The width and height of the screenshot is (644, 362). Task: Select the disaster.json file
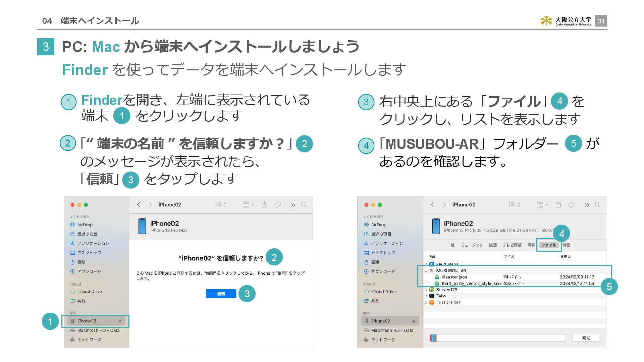click(x=515, y=277)
